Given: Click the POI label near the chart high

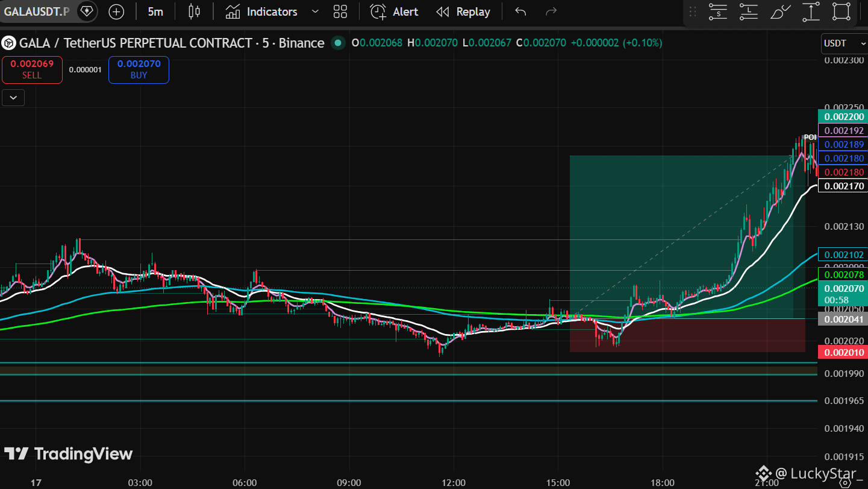Looking at the screenshot, I should click(x=810, y=137).
